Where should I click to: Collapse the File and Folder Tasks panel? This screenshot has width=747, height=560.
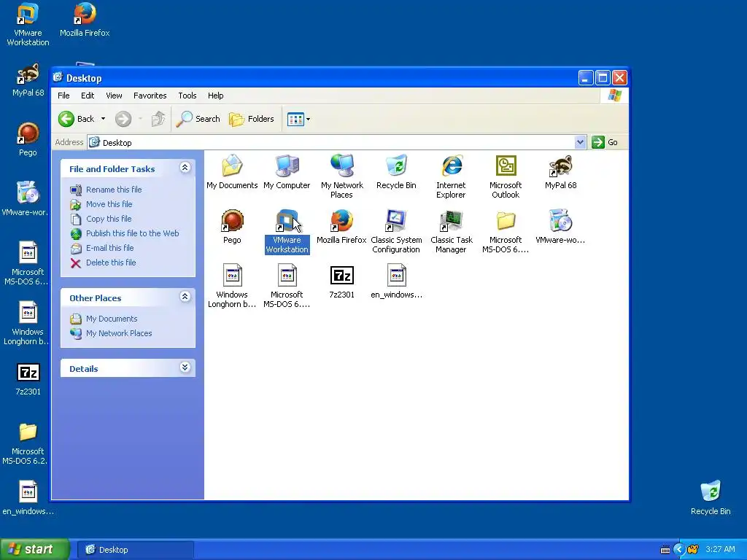point(185,168)
